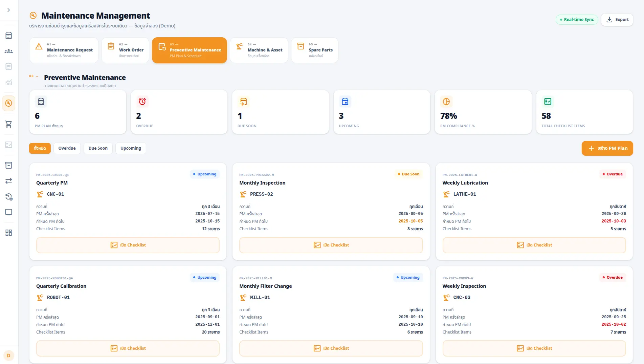Filter PM plans by Overdue
The width and height of the screenshot is (644, 364).
67,148
